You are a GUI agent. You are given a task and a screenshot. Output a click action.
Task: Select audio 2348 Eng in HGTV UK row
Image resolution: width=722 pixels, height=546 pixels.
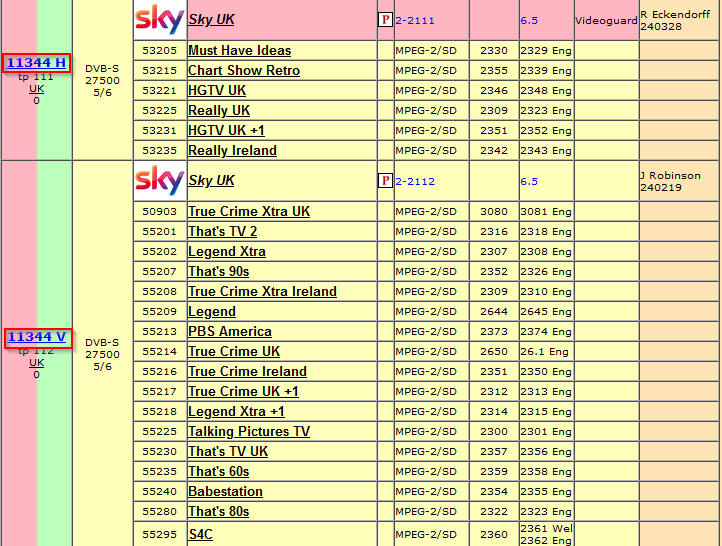point(547,90)
